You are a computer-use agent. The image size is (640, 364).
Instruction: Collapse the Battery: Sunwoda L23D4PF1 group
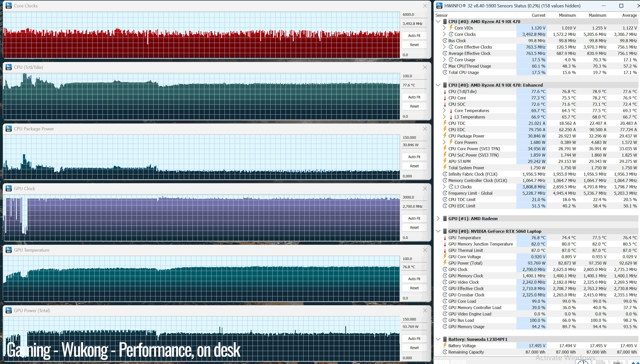click(x=438, y=339)
